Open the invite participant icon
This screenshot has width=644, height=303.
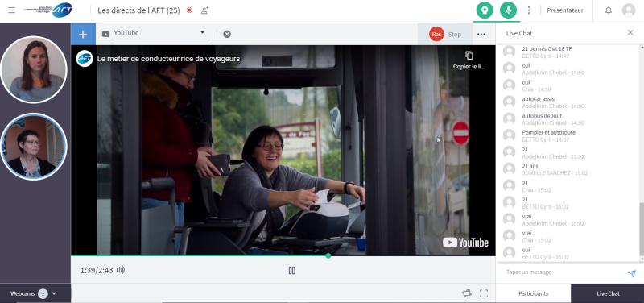click(x=204, y=10)
